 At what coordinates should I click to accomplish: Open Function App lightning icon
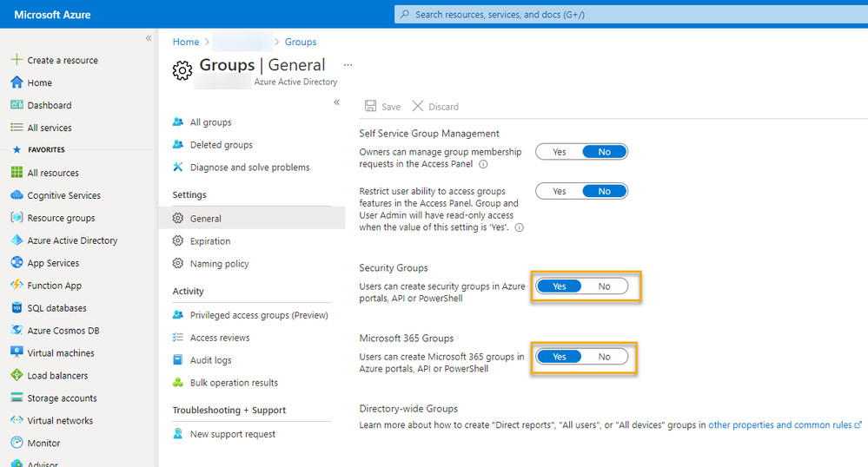coord(17,286)
